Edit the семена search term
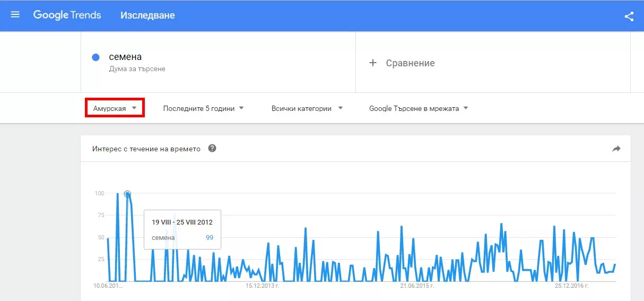Viewport: 644px width, 301px height. coord(125,57)
